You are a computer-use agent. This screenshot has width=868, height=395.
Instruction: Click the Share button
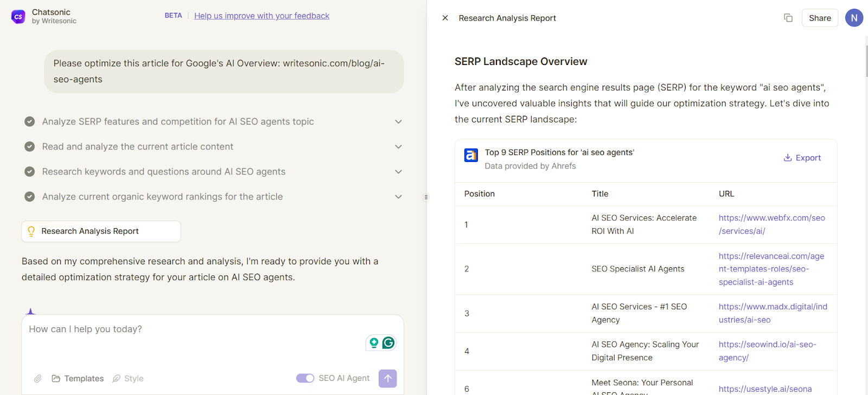click(x=820, y=18)
